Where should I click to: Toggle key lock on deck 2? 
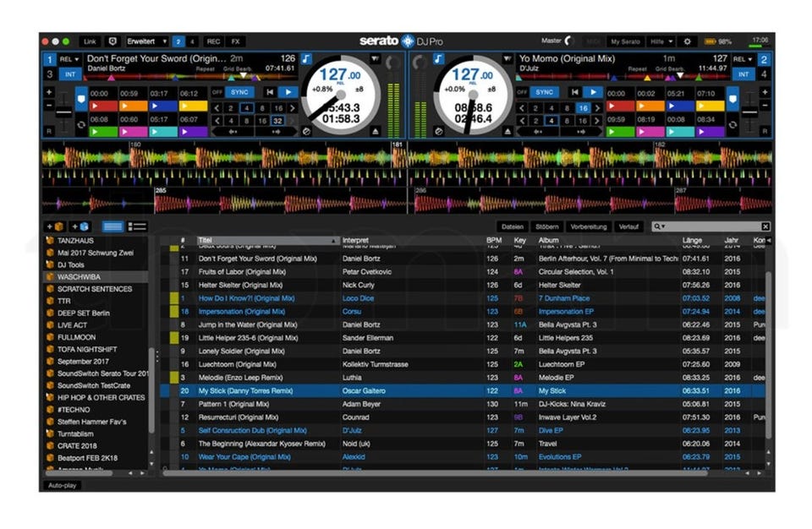tap(438, 58)
